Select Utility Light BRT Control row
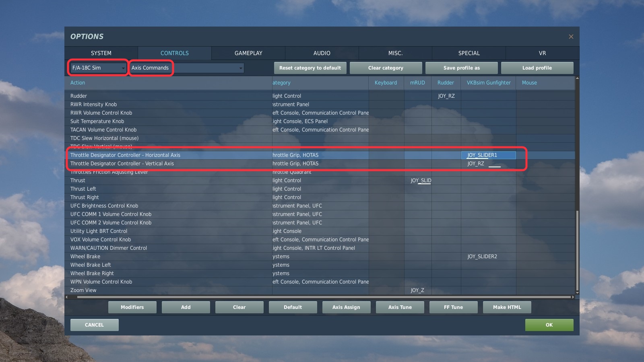The width and height of the screenshot is (644, 362). pos(320,231)
